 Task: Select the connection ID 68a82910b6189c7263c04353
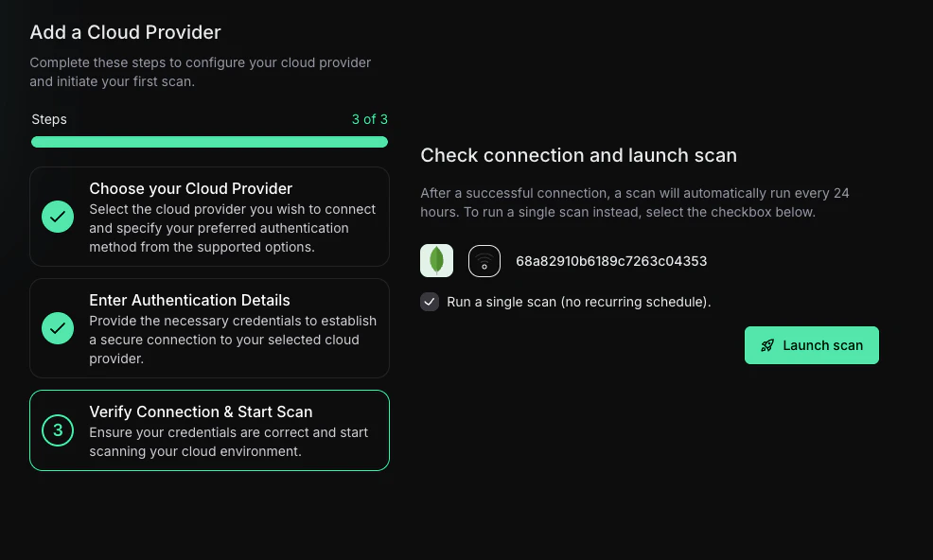point(611,261)
